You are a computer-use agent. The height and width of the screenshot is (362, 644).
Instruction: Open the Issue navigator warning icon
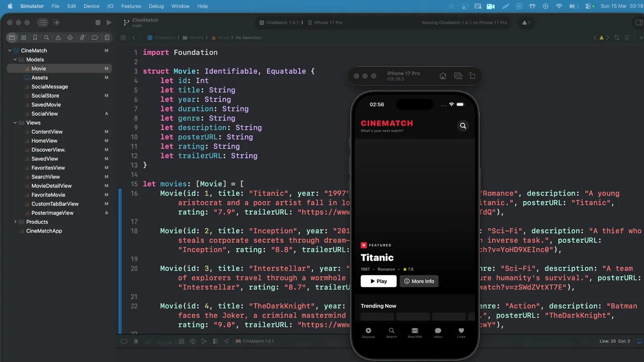pyautogui.click(x=58, y=38)
